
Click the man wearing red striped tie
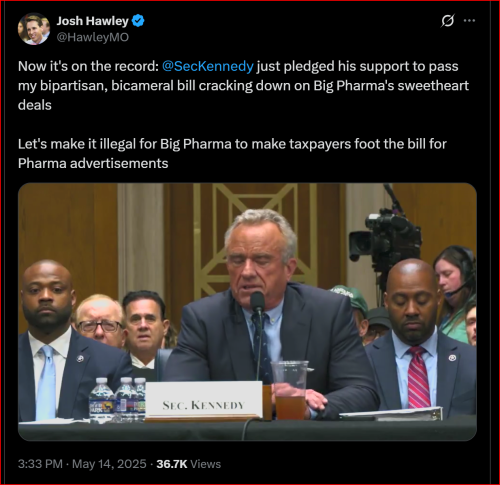(421, 337)
